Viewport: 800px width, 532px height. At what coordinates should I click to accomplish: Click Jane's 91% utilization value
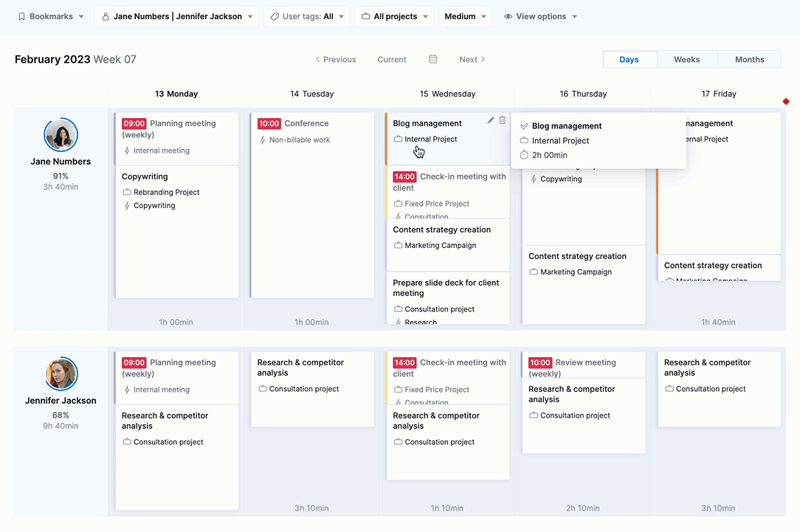61,176
